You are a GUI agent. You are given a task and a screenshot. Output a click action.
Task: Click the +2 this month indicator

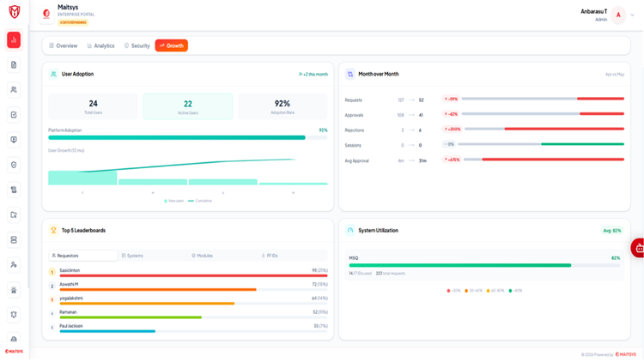(313, 75)
